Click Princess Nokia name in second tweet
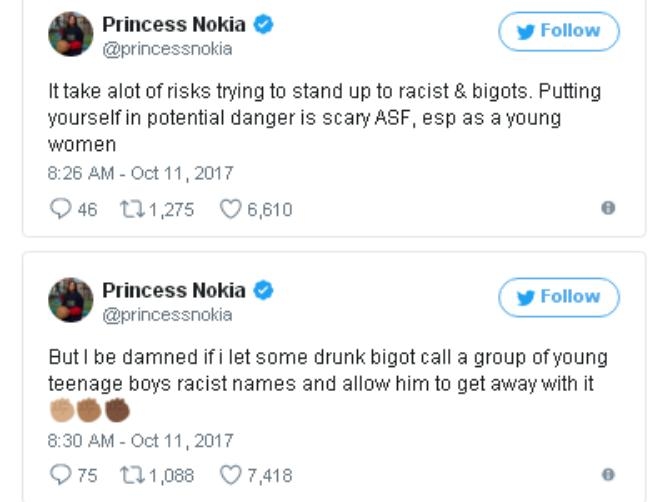The image size is (665, 502). (x=173, y=291)
